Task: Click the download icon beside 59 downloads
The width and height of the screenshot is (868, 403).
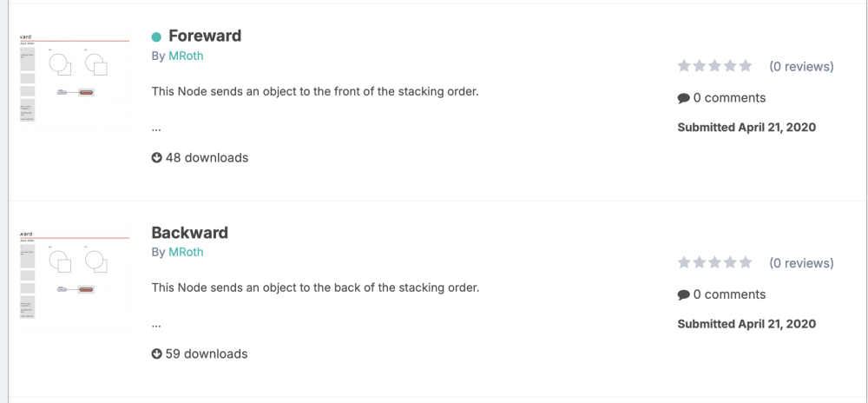Action: 157,354
